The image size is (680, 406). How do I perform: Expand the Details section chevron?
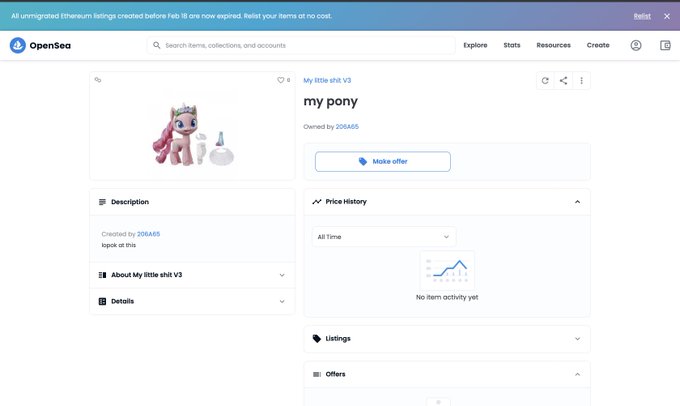tap(282, 301)
